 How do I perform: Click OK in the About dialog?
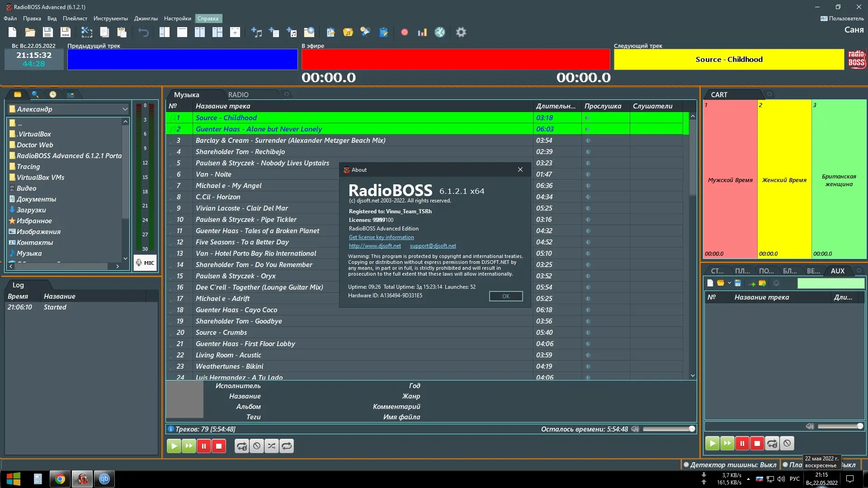pos(505,296)
